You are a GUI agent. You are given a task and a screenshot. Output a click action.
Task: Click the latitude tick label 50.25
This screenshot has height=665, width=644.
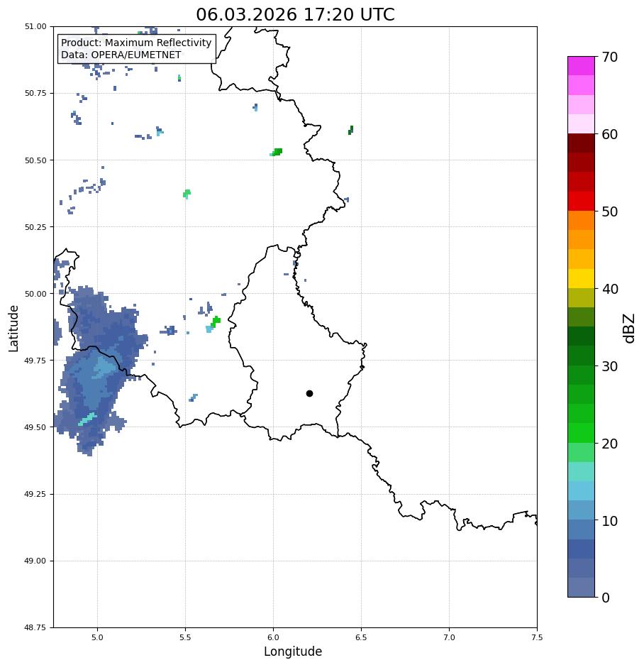coord(35,227)
